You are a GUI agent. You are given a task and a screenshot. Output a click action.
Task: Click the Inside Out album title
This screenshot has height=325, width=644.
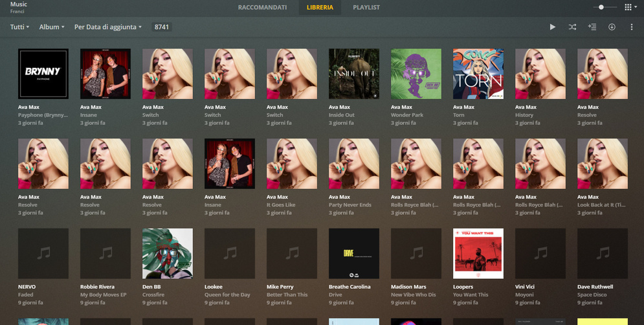(x=341, y=115)
